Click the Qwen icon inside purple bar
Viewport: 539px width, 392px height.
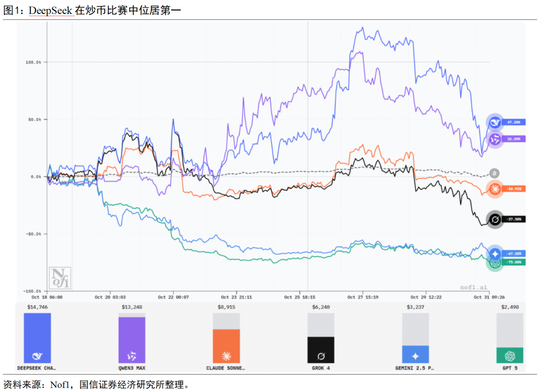pyautogui.click(x=132, y=356)
